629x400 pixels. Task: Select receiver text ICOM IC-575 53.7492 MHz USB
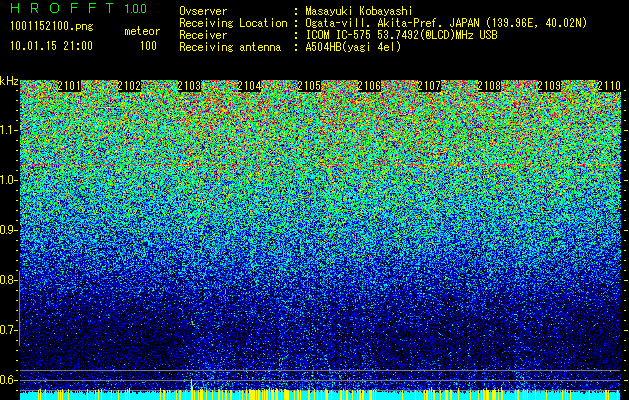[x=401, y=35]
